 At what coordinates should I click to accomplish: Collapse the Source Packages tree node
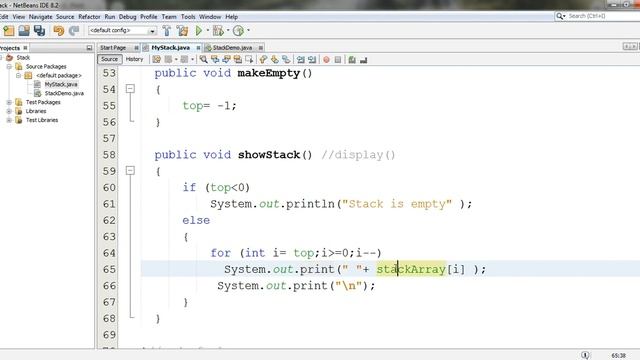pos(9,67)
